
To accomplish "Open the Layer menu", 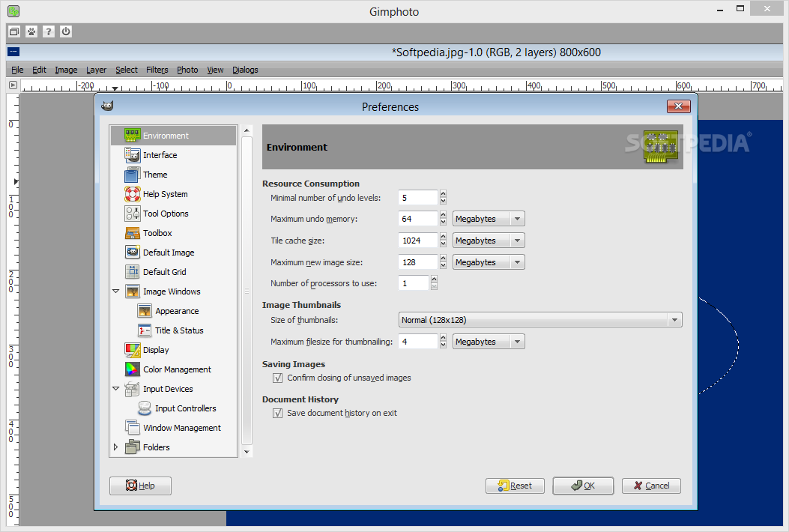I will click(96, 70).
